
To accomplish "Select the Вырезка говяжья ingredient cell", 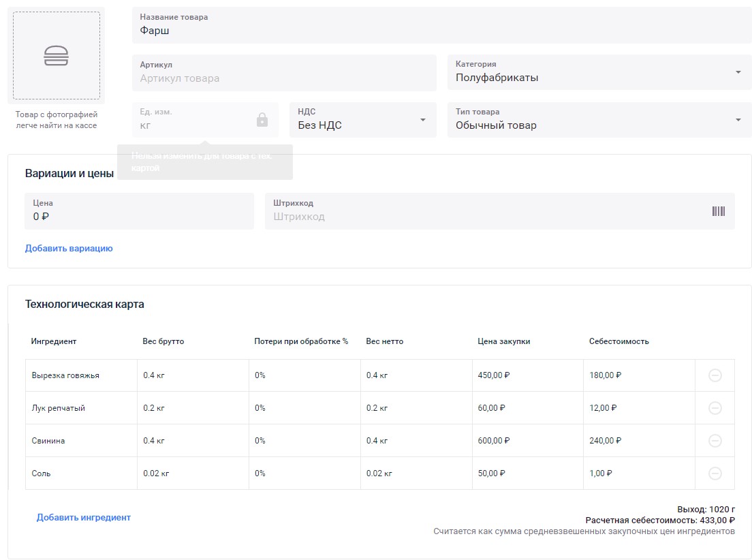I will (81, 375).
